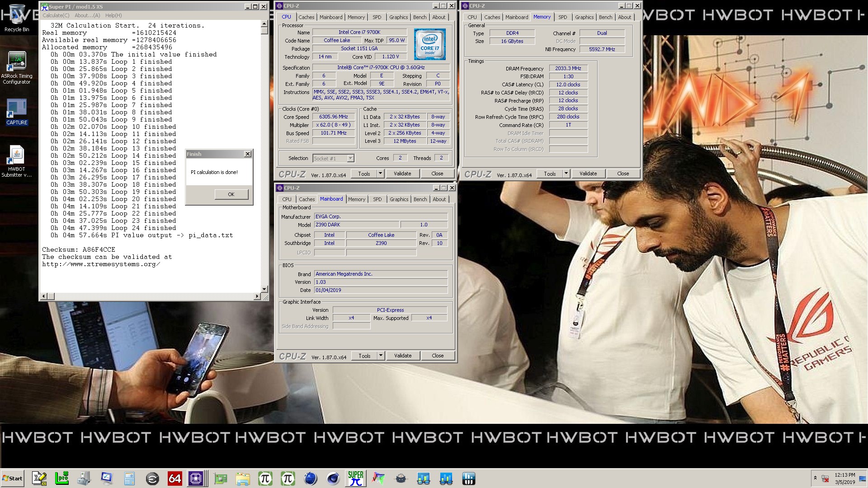Open the calculator icon in taskbar
Viewport: 868px width, 488px height.
[x=129, y=479]
